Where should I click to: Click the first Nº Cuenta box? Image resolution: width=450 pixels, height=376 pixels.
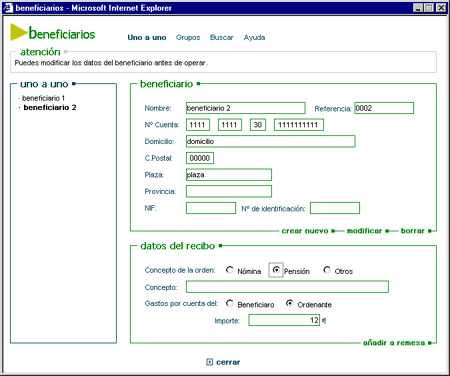click(198, 125)
